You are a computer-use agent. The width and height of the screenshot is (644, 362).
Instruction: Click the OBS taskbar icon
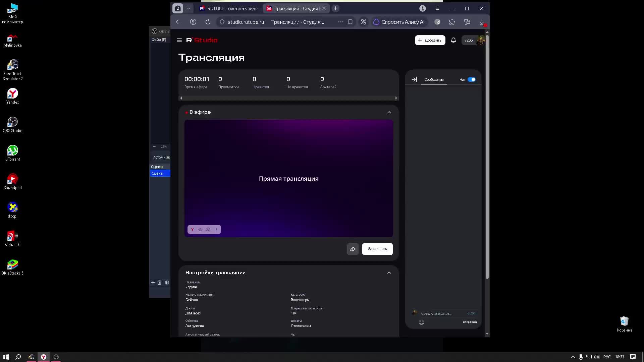coord(56,357)
